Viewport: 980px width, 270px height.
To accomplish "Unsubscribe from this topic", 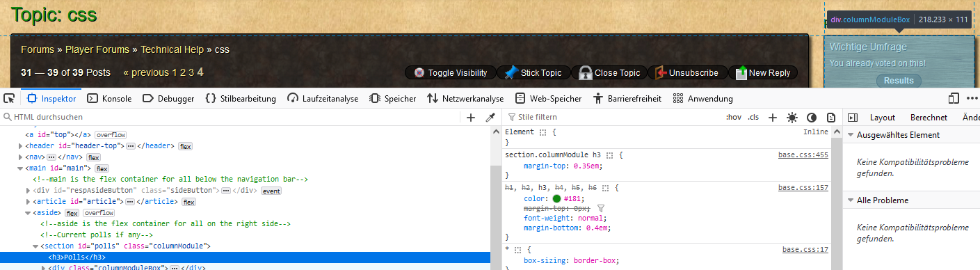I will [x=688, y=73].
